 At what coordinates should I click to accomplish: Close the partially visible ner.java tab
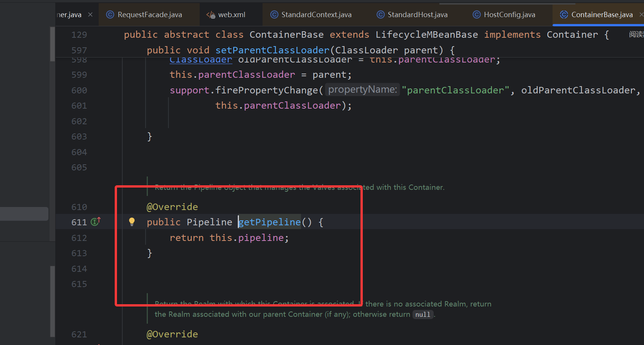point(90,14)
